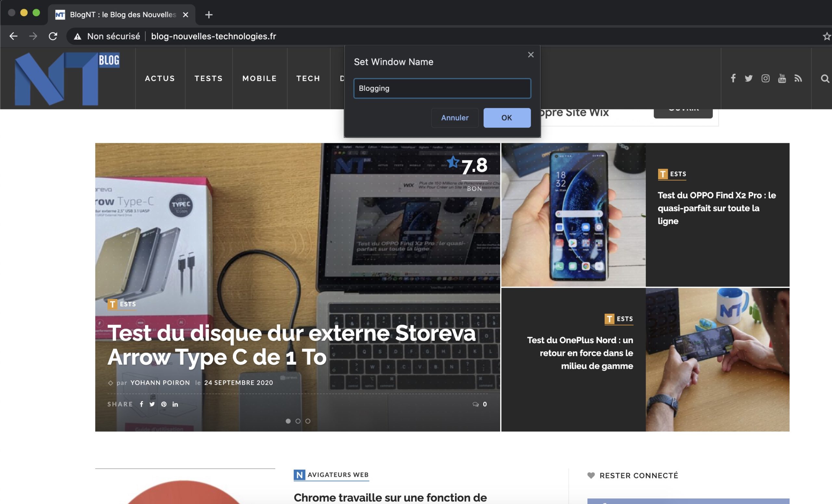Click the Annuler button
This screenshot has height=504, width=832.
(454, 118)
